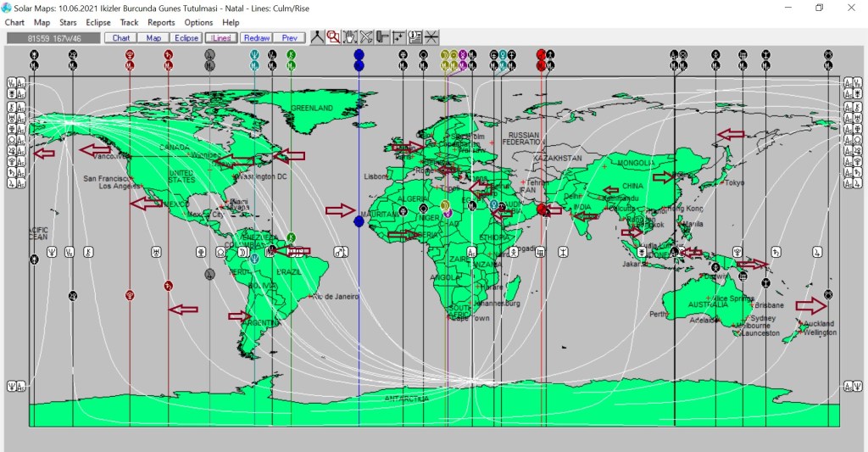Open the Track menu
This screenshot has height=452, width=868.
tap(129, 23)
